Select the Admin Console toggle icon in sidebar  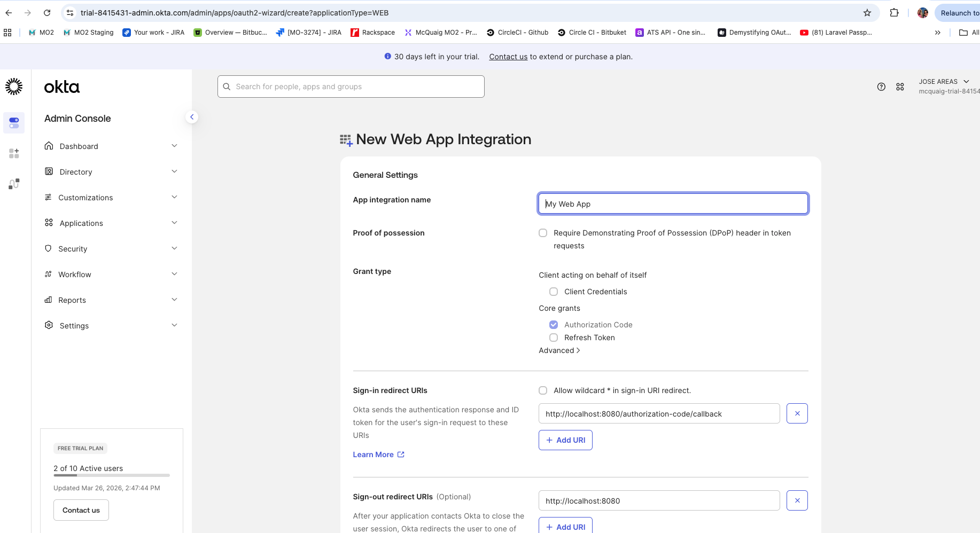click(x=14, y=122)
